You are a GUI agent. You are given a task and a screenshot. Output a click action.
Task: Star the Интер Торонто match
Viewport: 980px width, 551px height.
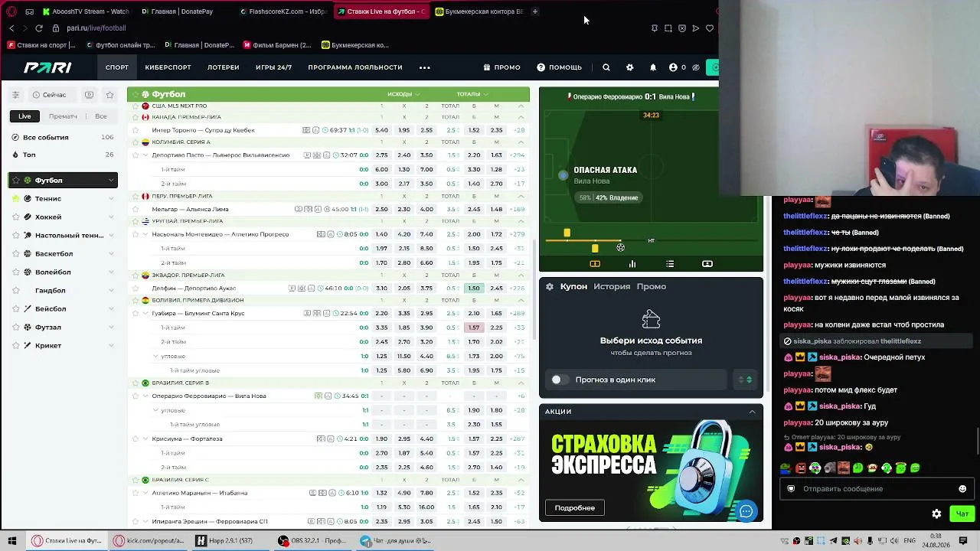tap(136, 130)
